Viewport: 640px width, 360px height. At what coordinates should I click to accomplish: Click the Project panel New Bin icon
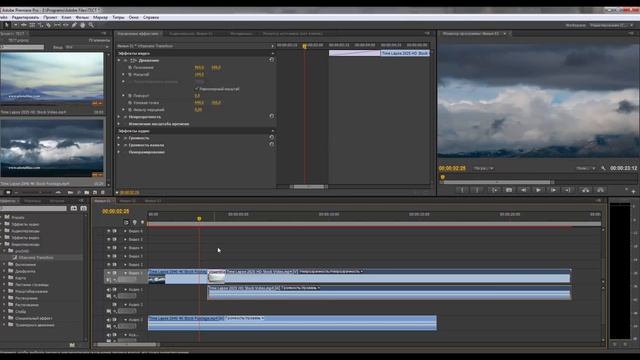pos(87,192)
